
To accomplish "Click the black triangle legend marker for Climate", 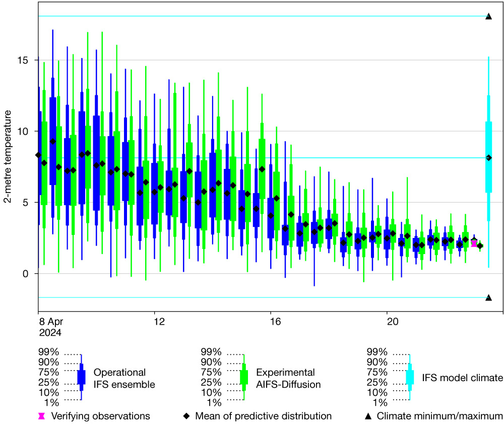I will click(x=368, y=416).
